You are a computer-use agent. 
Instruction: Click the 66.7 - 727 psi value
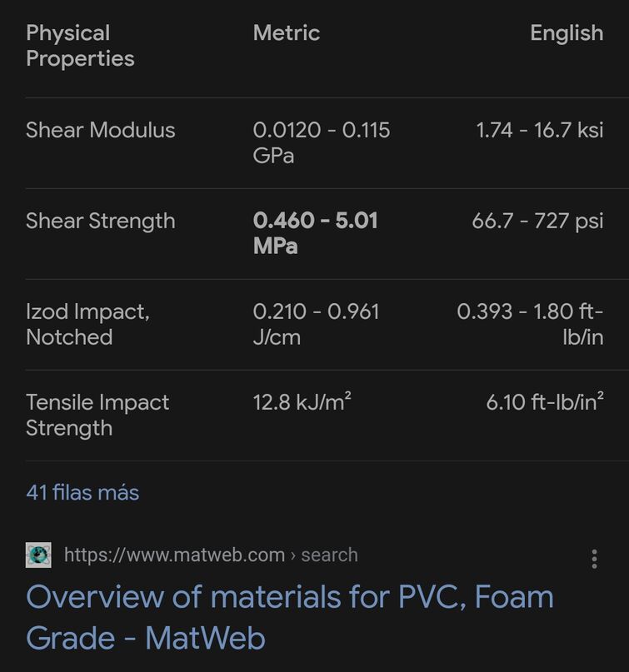pyautogui.click(x=537, y=221)
